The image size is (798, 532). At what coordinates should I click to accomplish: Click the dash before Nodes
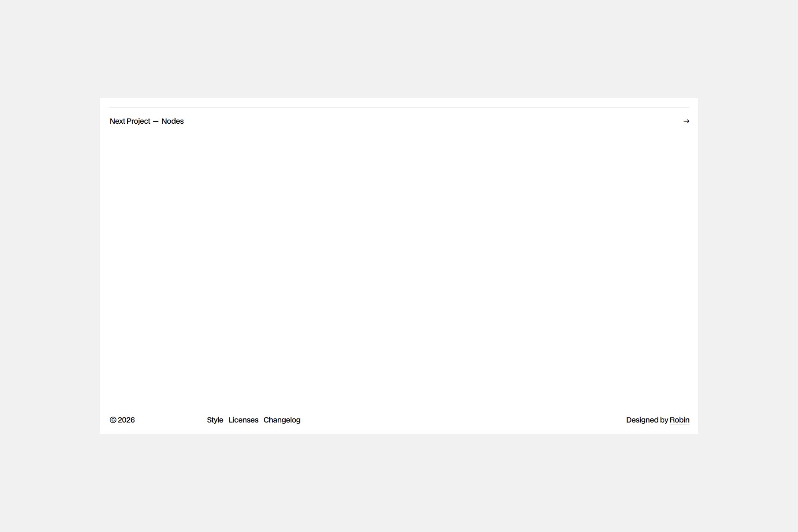(x=156, y=121)
